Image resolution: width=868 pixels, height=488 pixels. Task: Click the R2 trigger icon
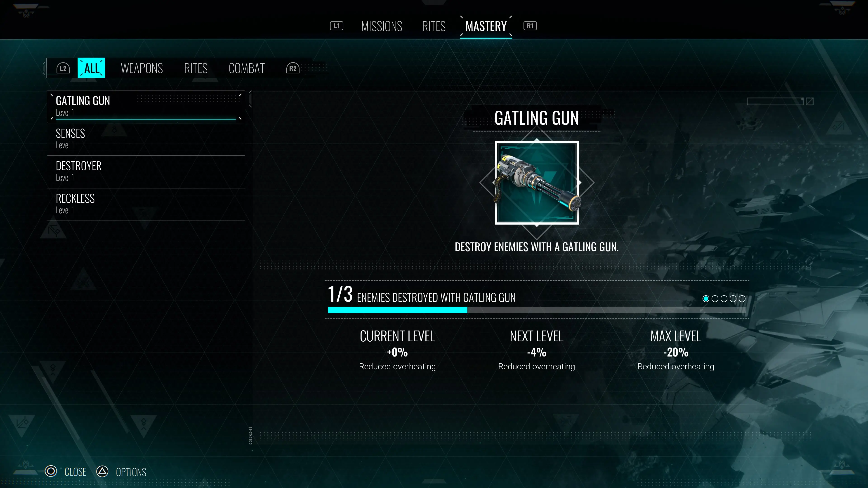(x=293, y=68)
